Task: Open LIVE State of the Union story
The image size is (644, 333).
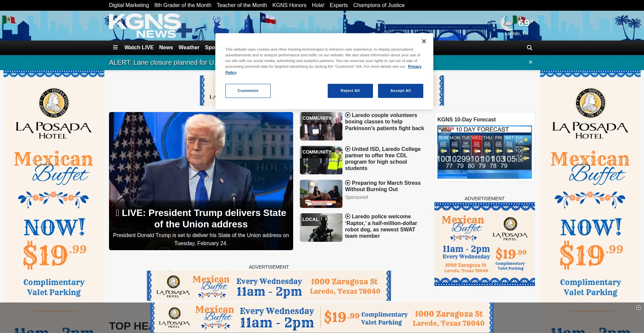Action: pos(201,219)
